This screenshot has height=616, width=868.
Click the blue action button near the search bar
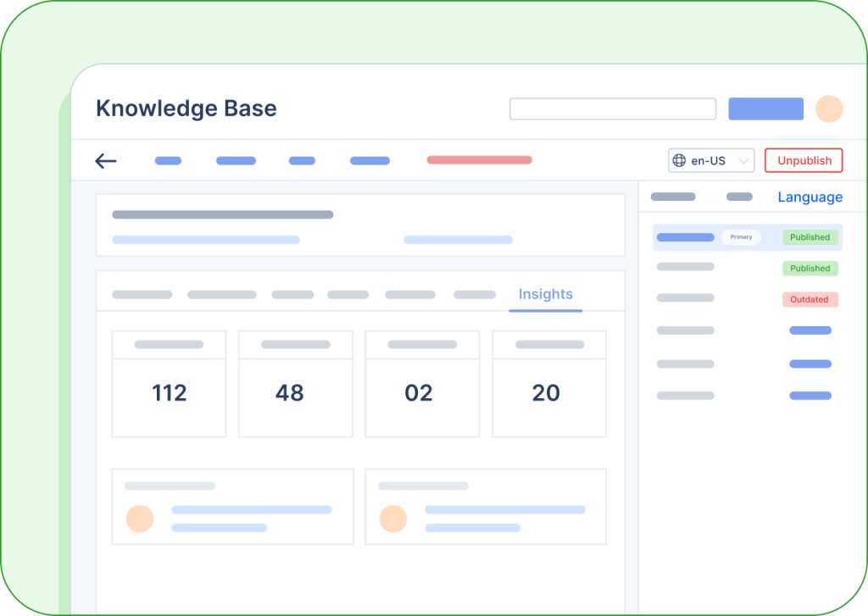click(x=765, y=108)
